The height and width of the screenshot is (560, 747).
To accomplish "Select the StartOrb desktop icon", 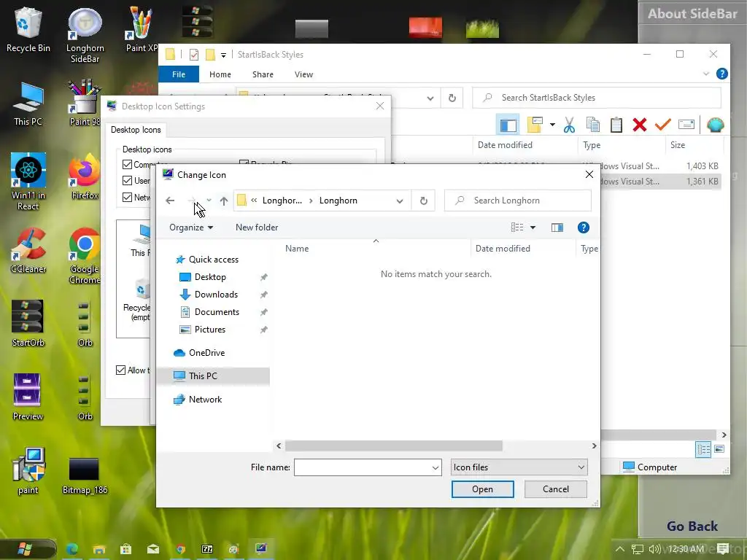I will tap(28, 323).
